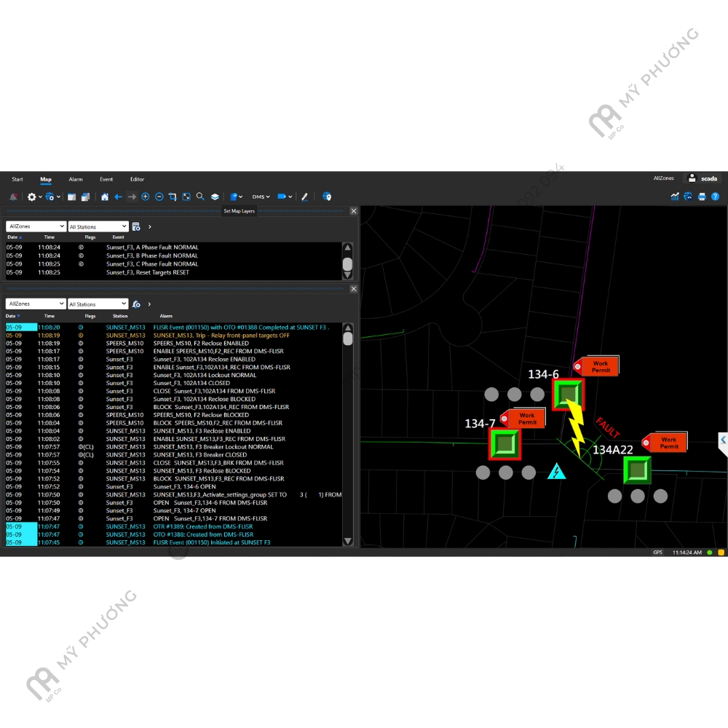728x728 pixels.
Task: Open the Set Map Layers icon
Action: [x=215, y=197]
